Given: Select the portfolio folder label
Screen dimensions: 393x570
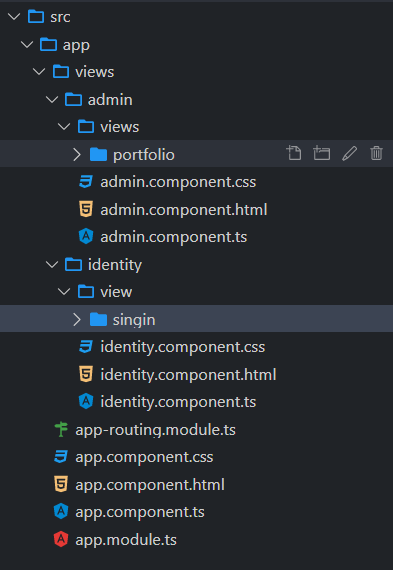Looking at the screenshot, I should (144, 155).
